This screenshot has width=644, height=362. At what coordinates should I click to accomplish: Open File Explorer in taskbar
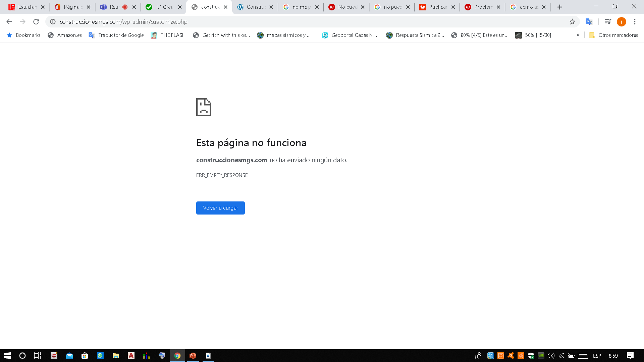pyautogui.click(x=116, y=356)
